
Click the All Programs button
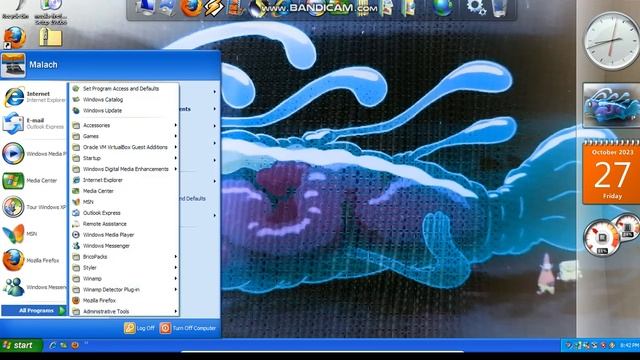[34, 311]
